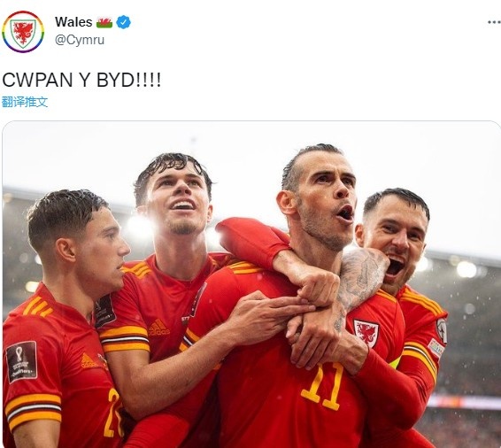The height and width of the screenshot is (448, 501).
Task: Click the CWPAN Y BYD!!!! tweet text
Action: (81, 80)
